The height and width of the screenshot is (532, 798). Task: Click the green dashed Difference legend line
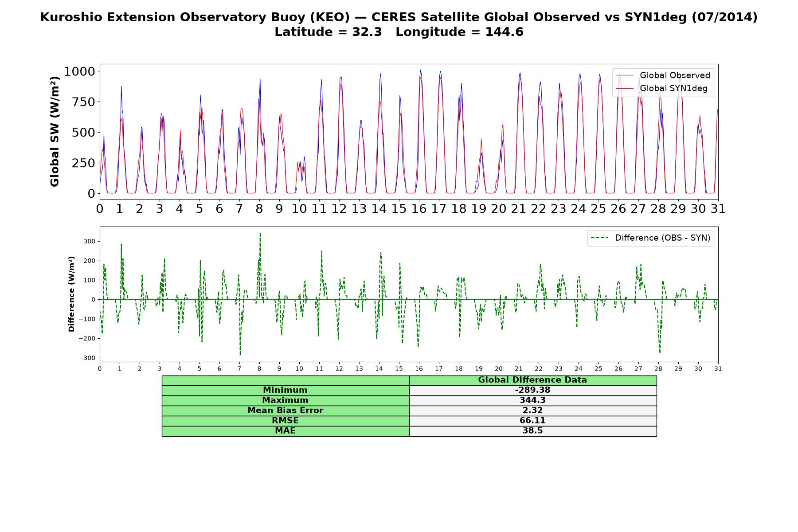pos(600,238)
